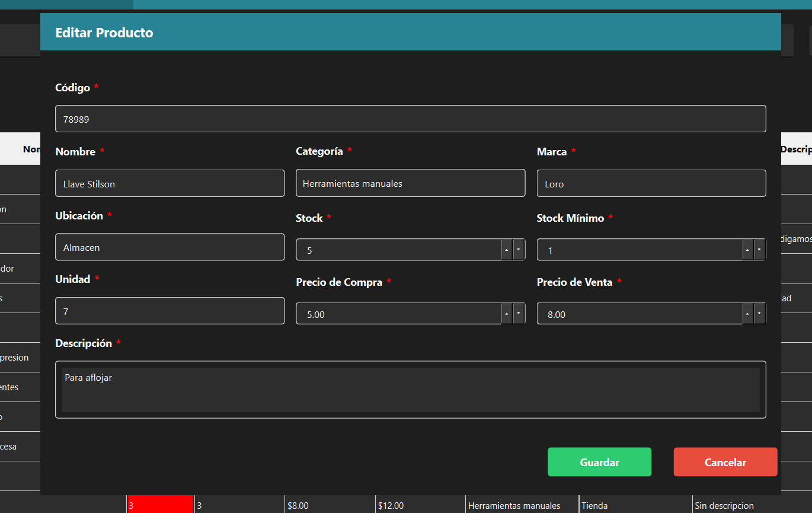This screenshot has width=812, height=513.
Task: Decrease Stock Mínimo with down arrow
Action: [759, 250]
